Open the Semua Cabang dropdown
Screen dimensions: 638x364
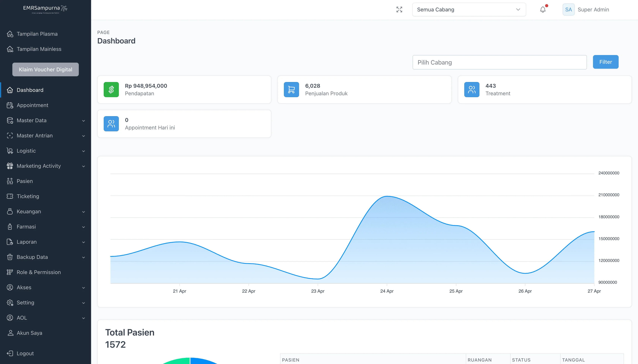[469, 9]
